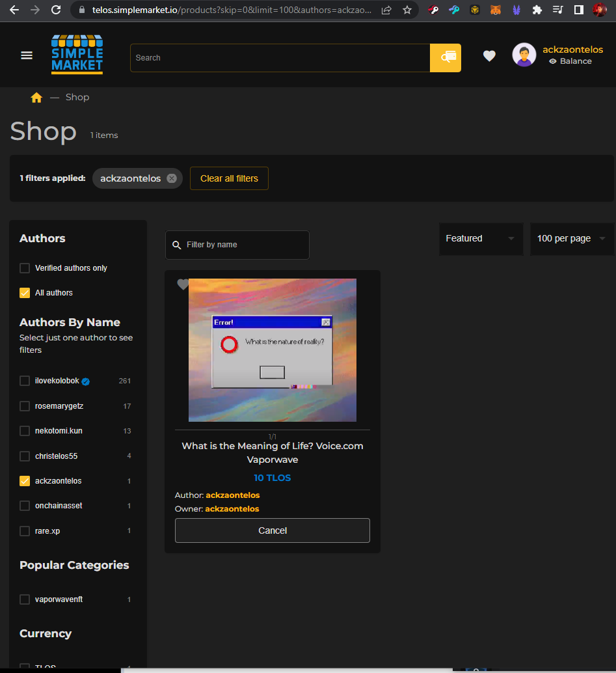The width and height of the screenshot is (616, 673).
Task: Click the yellow search submit button
Action: coord(446,57)
